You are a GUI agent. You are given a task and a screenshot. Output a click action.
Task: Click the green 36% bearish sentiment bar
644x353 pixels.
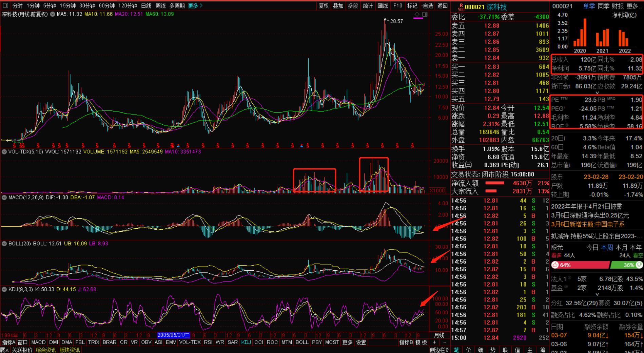(x=626, y=265)
